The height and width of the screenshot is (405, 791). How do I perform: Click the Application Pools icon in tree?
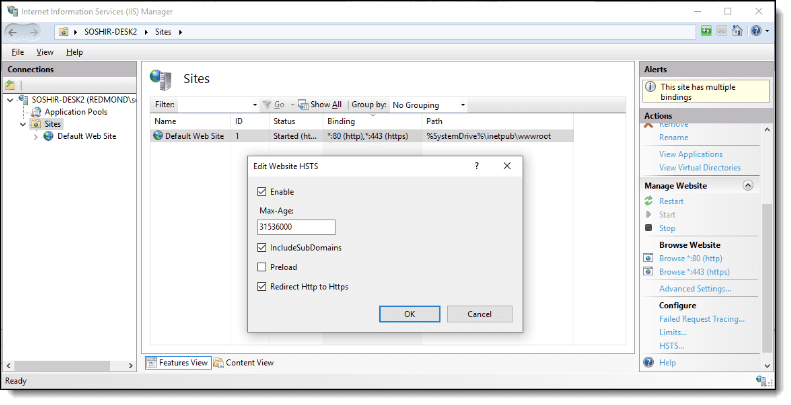(36, 112)
